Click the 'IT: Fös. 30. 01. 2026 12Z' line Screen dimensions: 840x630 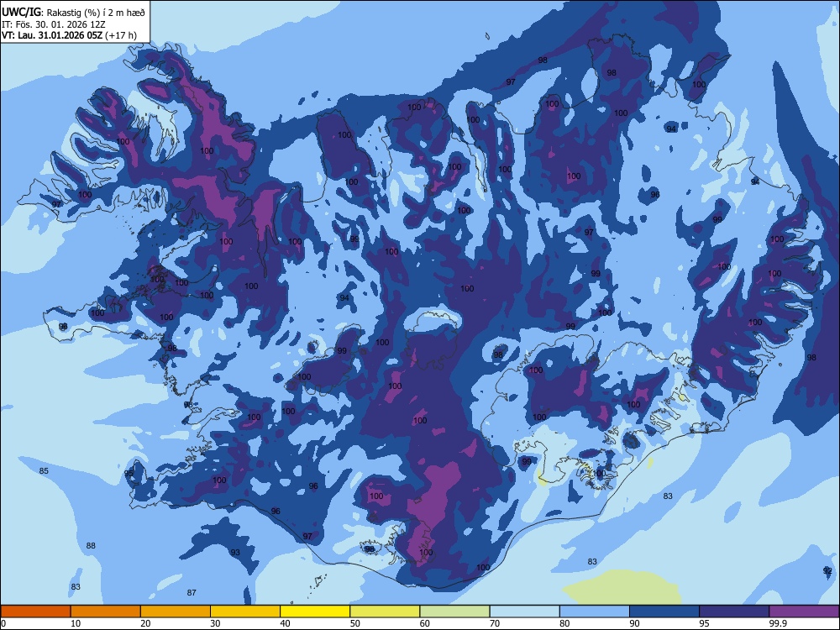click(x=54, y=24)
